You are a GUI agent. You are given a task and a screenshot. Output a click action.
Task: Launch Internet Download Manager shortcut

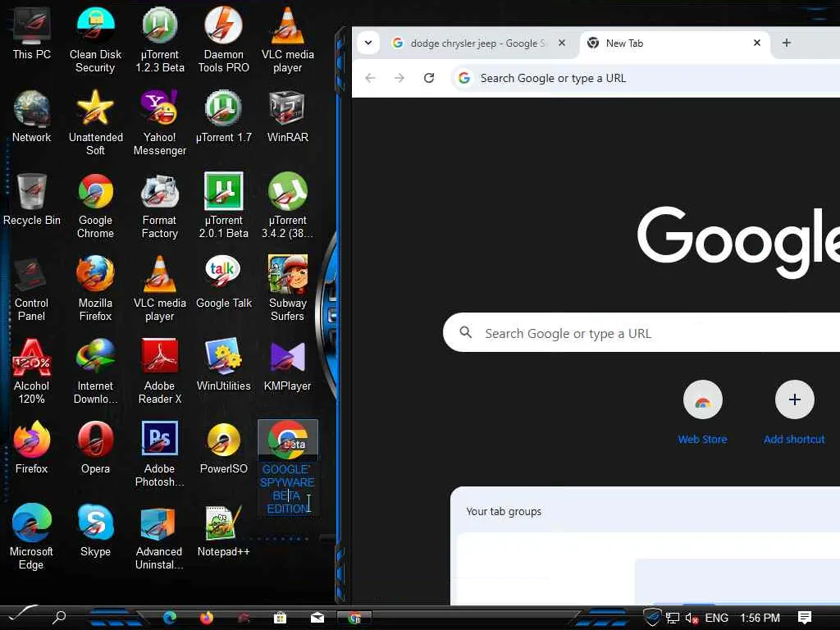pos(95,371)
